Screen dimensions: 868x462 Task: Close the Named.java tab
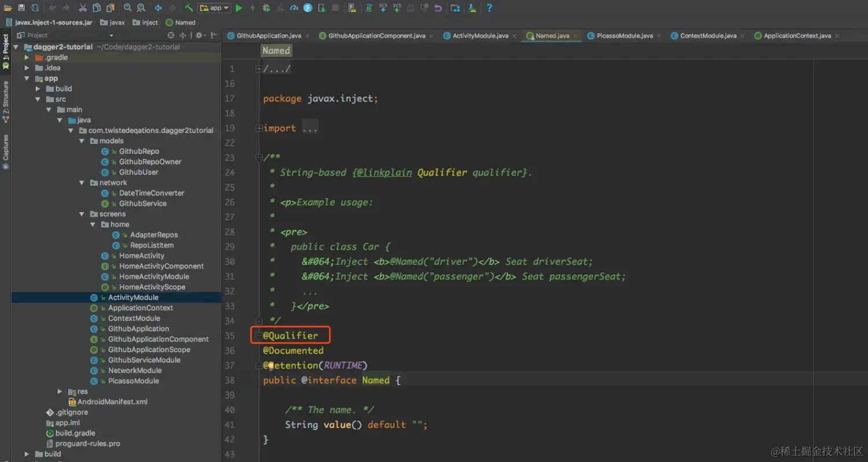point(575,36)
